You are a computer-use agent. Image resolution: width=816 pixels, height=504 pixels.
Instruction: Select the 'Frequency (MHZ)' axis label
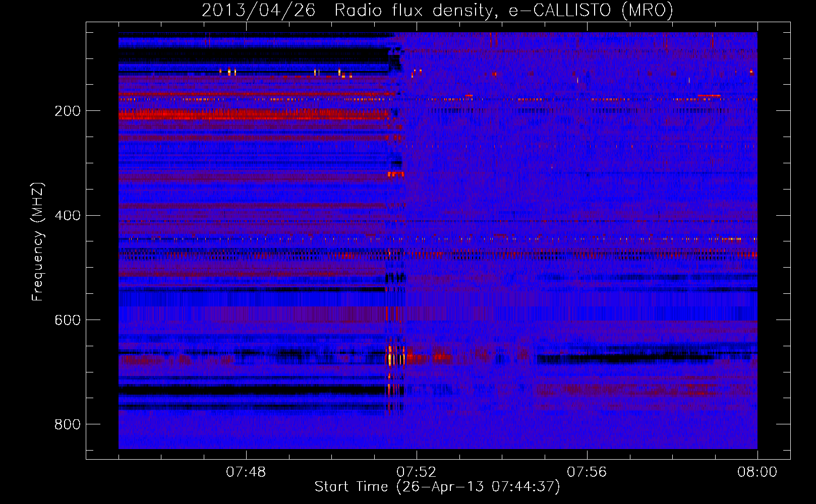point(38,241)
